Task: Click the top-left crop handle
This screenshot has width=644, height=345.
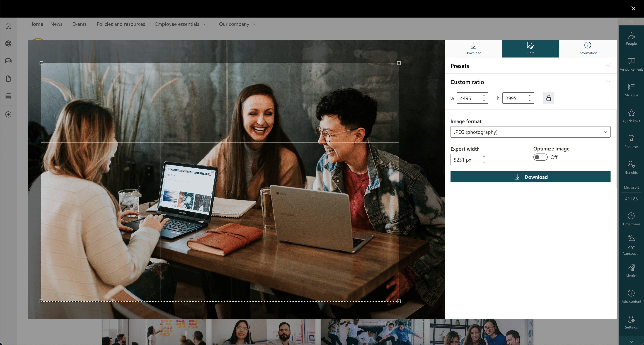Action: point(42,63)
